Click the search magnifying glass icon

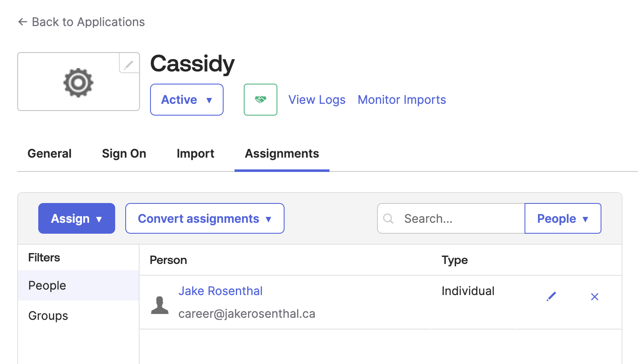pyautogui.click(x=388, y=219)
